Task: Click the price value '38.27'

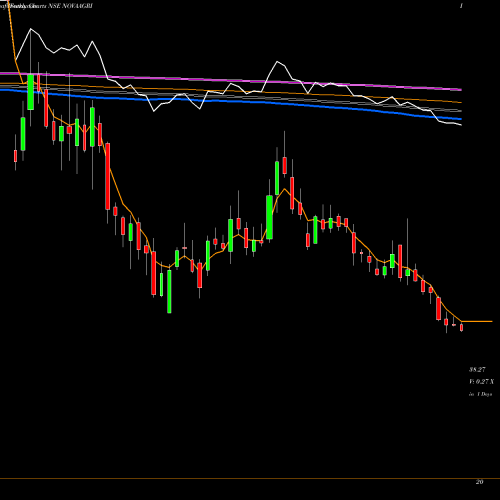Action: (477, 370)
